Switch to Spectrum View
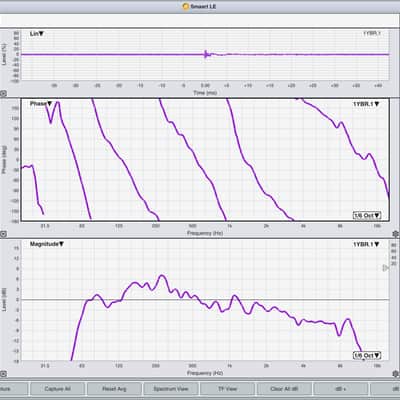The height and width of the screenshot is (400, 400). coord(171,389)
